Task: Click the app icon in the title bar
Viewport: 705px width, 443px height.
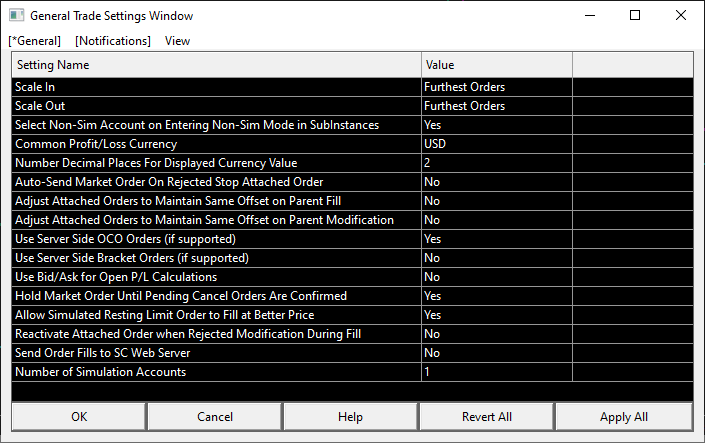Action: 16,16
